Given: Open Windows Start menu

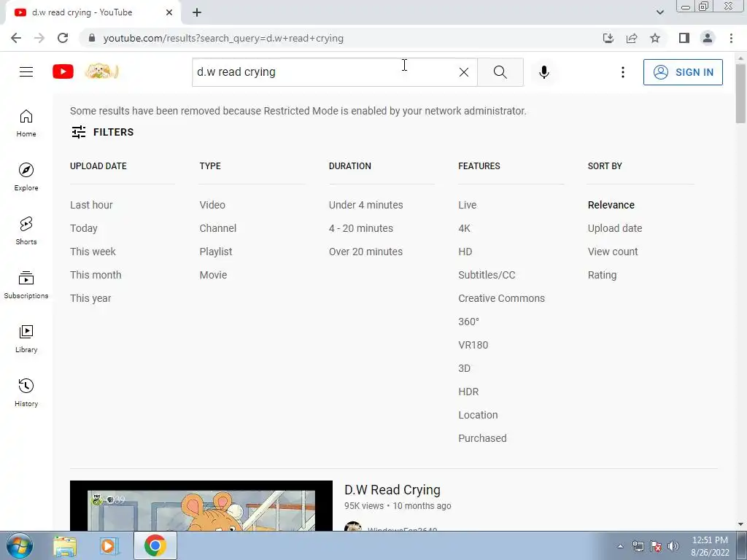Looking at the screenshot, I should [19, 545].
